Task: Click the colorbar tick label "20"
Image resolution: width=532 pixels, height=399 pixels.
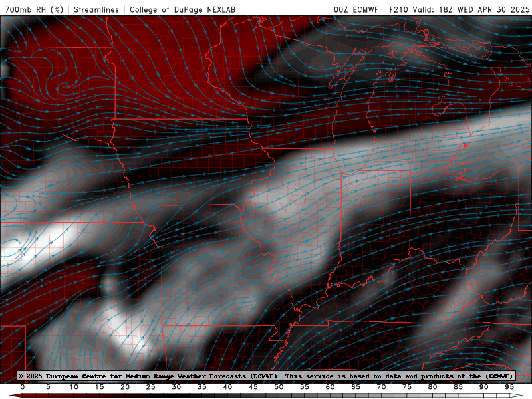Action: click(x=125, y=387)
